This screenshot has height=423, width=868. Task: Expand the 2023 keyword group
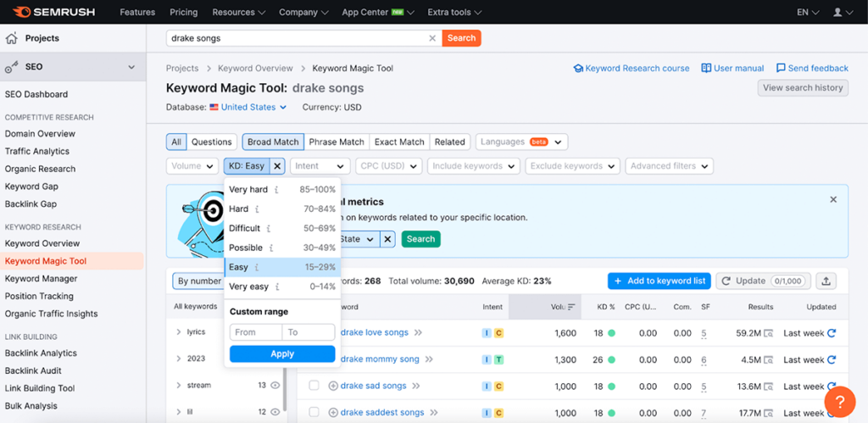pos(178,359)
